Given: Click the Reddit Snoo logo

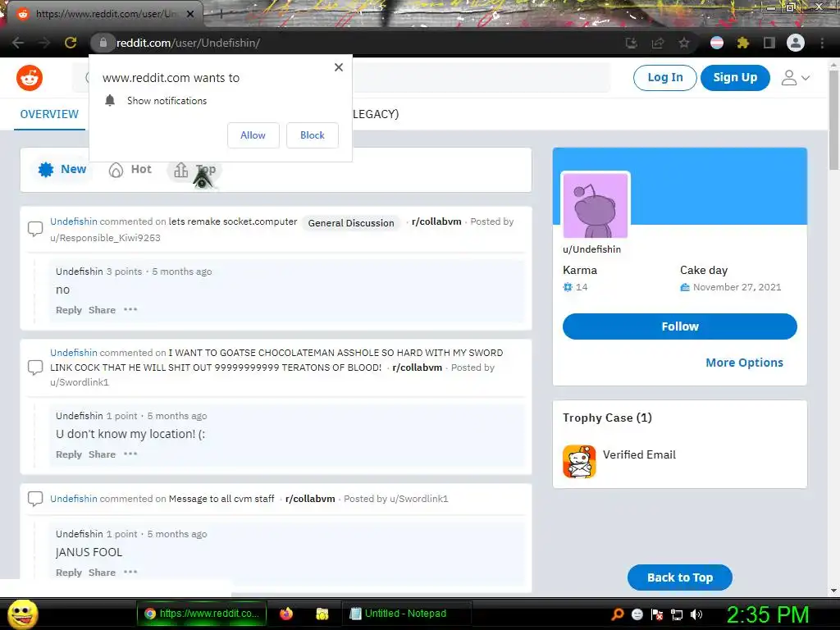Looking at the screenshot, I should point(30,78).
